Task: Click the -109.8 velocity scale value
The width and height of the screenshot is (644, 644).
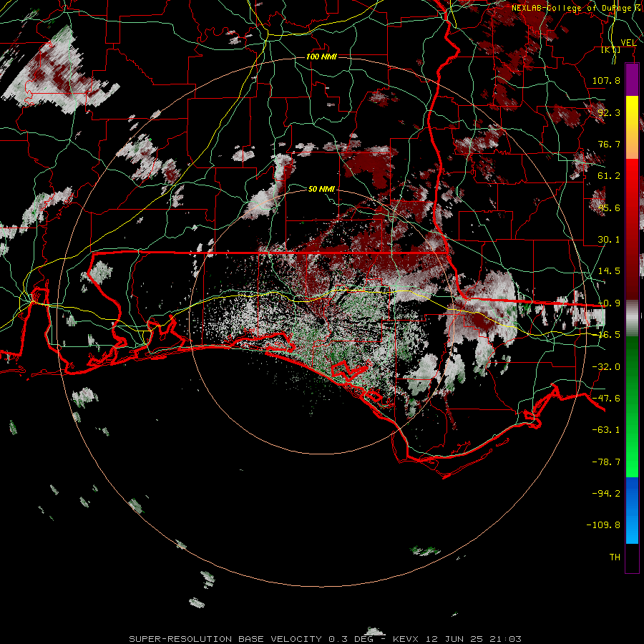Action: pos(604,525)
